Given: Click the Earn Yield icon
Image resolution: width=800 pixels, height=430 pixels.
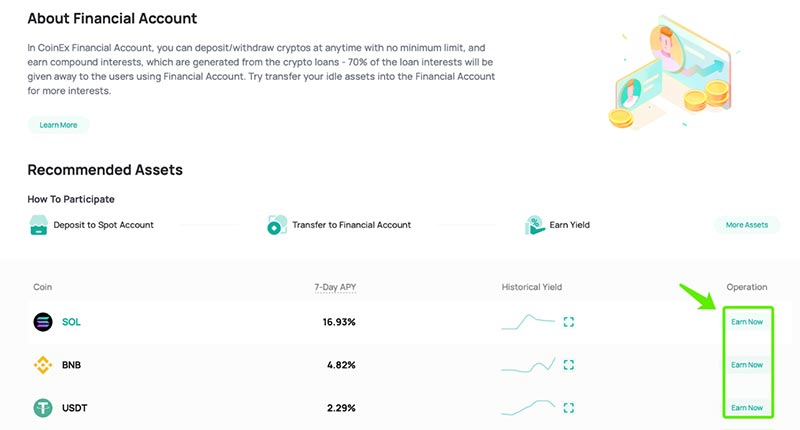Looking at the screenshot, I should pos(534,225).
